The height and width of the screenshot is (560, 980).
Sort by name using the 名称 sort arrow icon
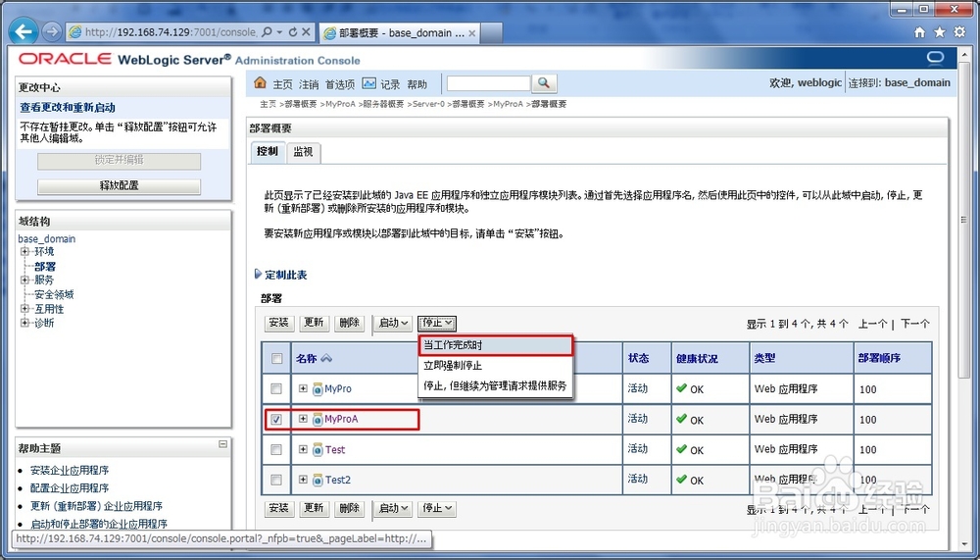[x=326, y=359]
